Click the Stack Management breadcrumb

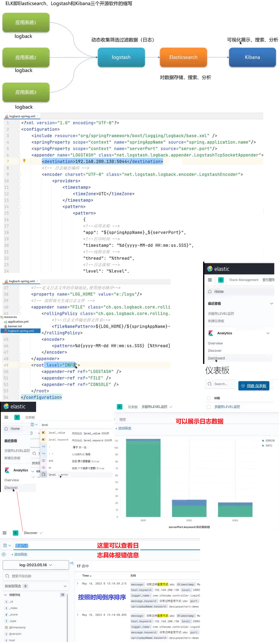(243, 280)
